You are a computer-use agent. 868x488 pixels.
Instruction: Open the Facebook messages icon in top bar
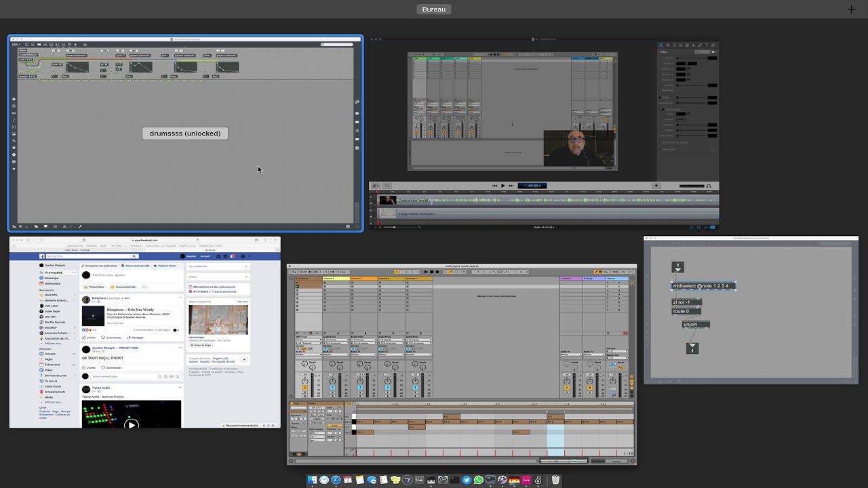pos(226,256)
